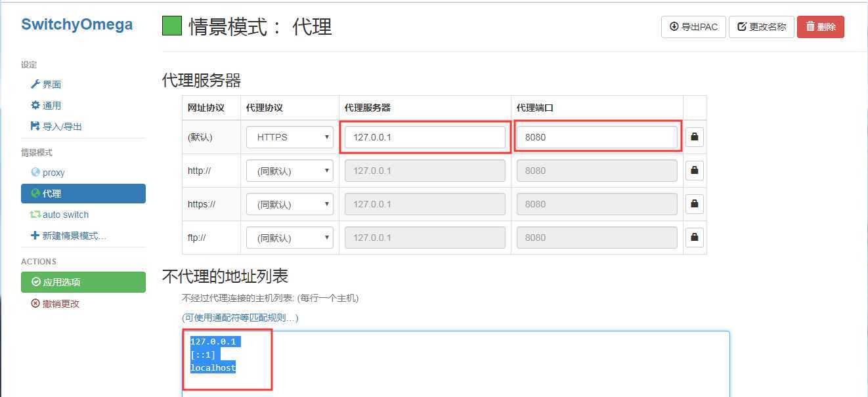Click the lock icon in the https:// row
The height and width of the screenshot is (397, 868).
pyautogui.click(x=695, y=204)
